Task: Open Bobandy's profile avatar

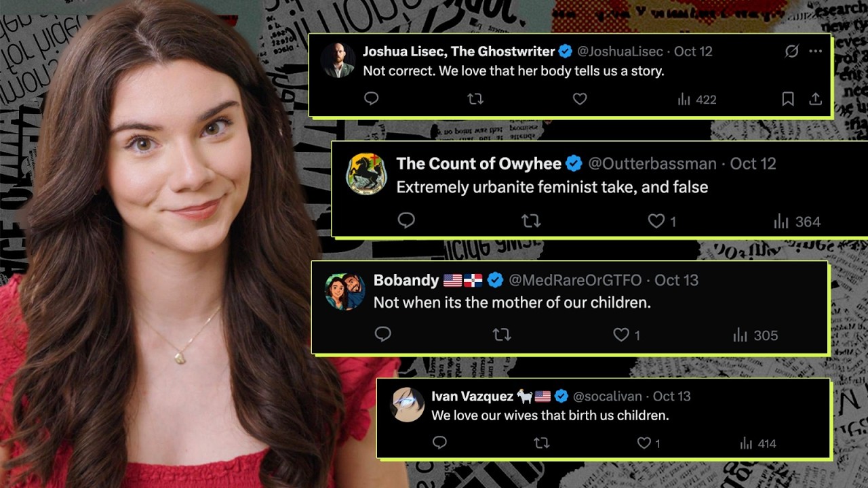Action: [x=345, y=291]
